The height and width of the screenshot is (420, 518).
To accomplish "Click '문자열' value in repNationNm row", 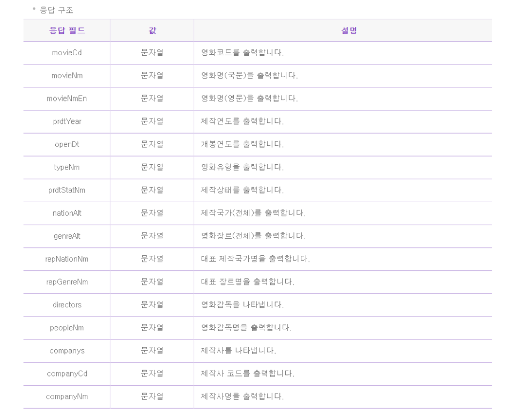I will tap(152, 259).
